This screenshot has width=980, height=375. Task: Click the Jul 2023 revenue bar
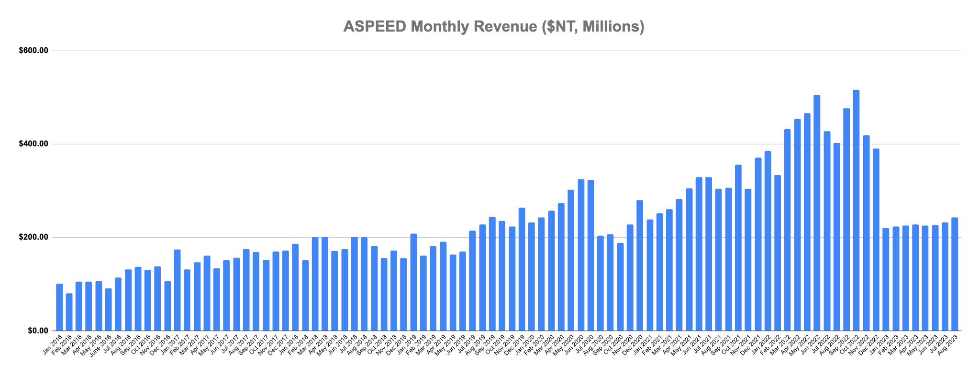click(945, 276)
